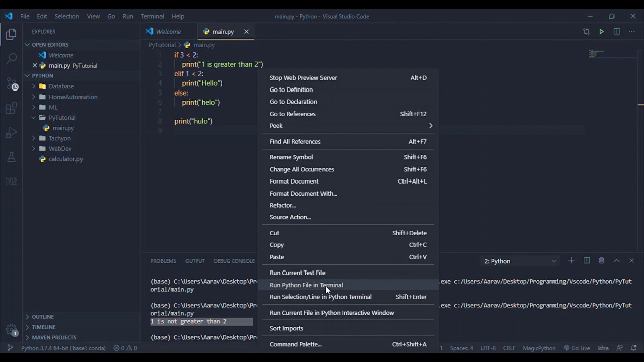This screenshot has width=644, height=362.
Task: Open main.py under PyTutorial folder
Action: click(x=63, y=128)
